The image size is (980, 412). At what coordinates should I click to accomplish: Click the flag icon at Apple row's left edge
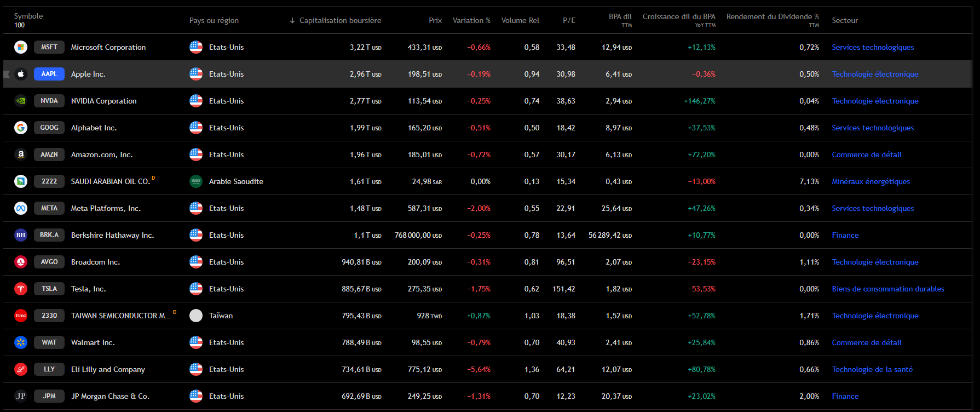click(7, 74)
